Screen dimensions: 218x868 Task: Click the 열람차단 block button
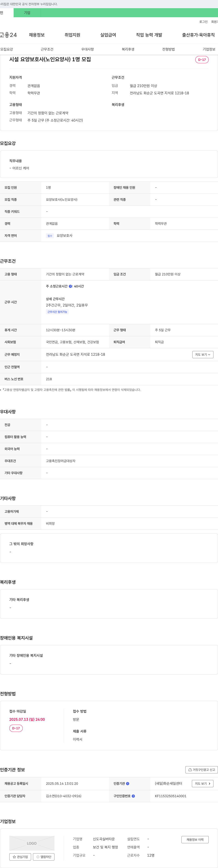[x=44, y=857]
